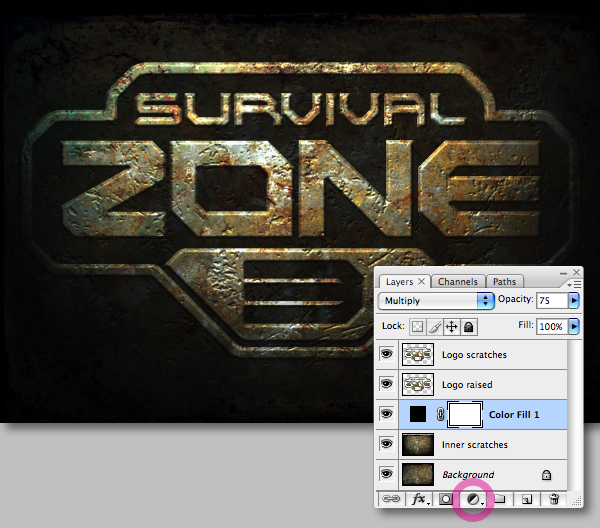Open the Opacity slider arrow
This screenshot has width=600, height=528.
pos(574,301)
